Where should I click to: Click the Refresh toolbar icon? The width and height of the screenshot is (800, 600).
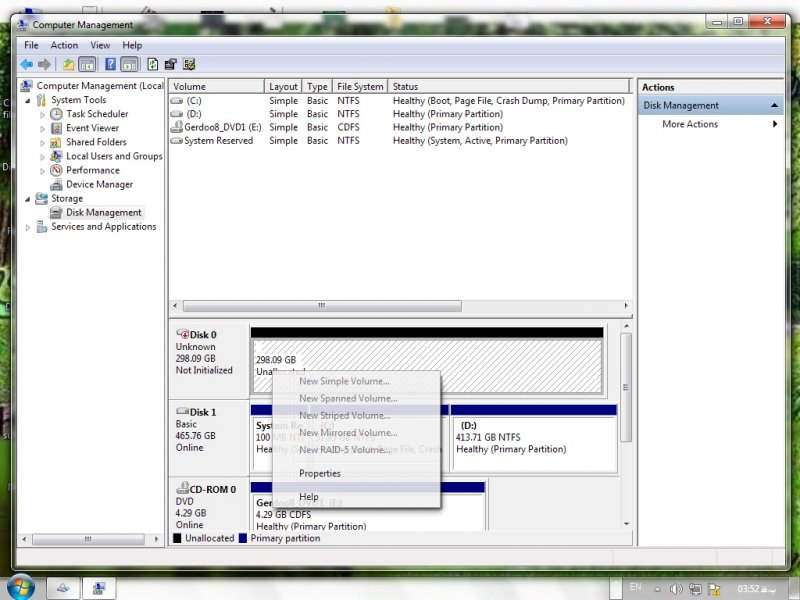(153, 64)
